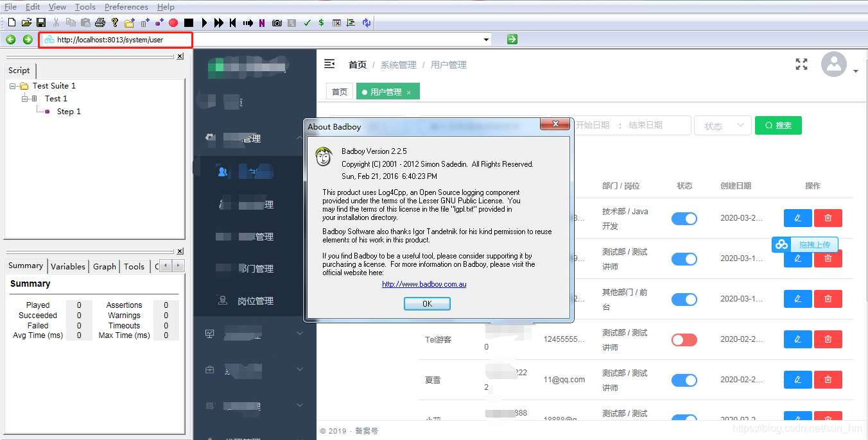Close the 用户管理 page tab
Image resolution: width=868 pixels, height=440 pixels.
click(x=409, y=92)
